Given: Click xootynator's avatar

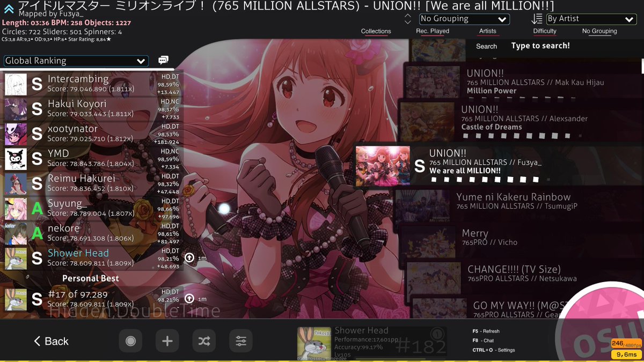Looking at the screenshot, I should point(16,134).
